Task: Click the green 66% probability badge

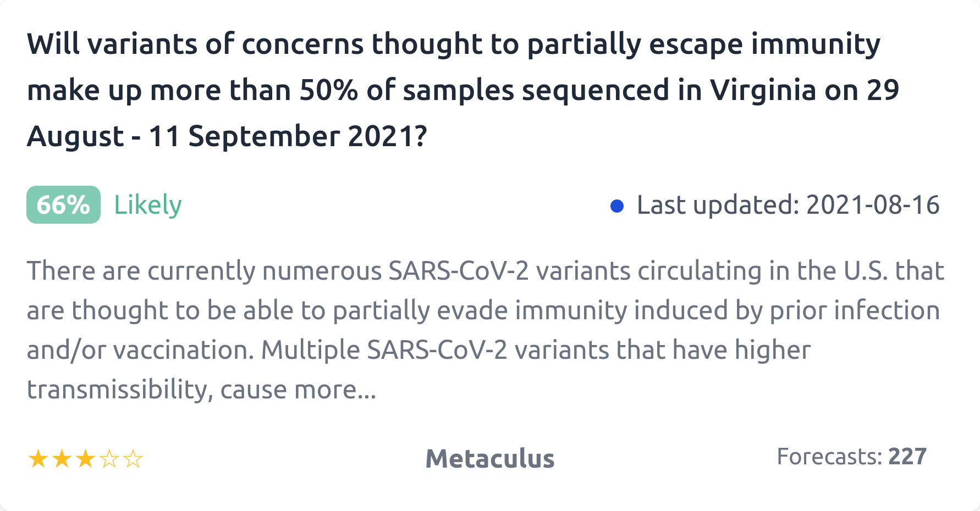Action: (63, 205)
